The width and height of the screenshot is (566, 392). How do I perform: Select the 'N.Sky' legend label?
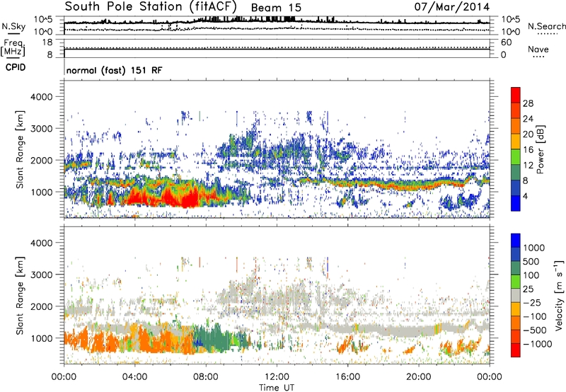pos(13,26)
